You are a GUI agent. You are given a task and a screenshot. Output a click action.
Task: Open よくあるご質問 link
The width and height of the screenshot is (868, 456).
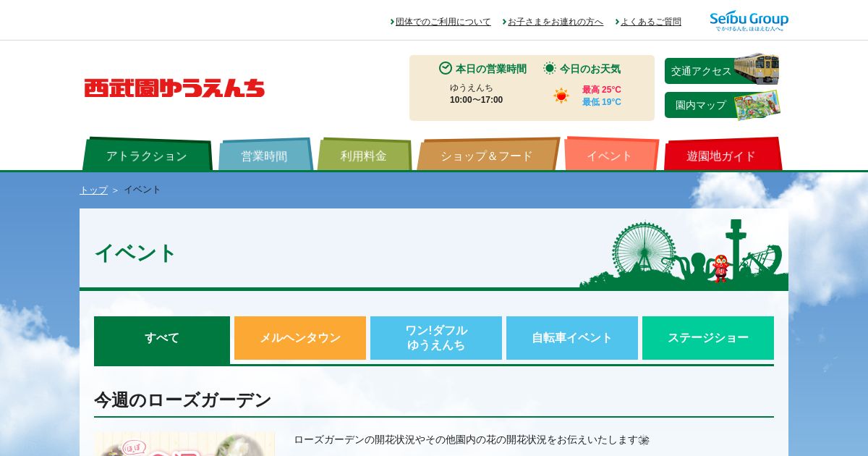[x=651, y=22]
